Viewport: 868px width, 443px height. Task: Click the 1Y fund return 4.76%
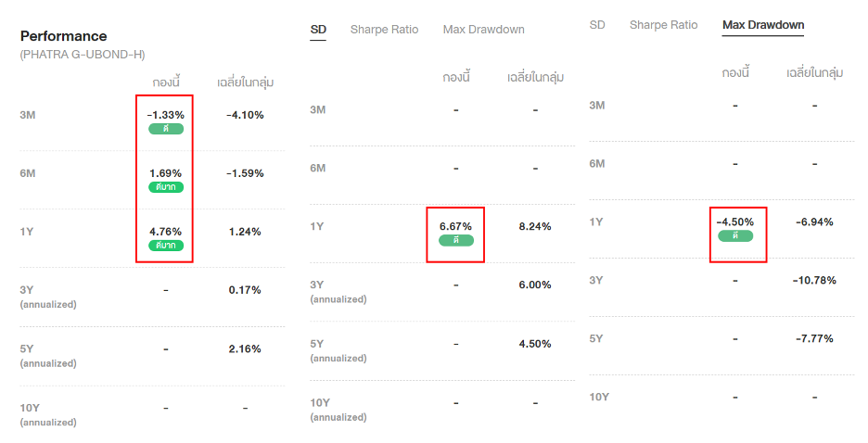pyautogui.click(x=165, y=232)
